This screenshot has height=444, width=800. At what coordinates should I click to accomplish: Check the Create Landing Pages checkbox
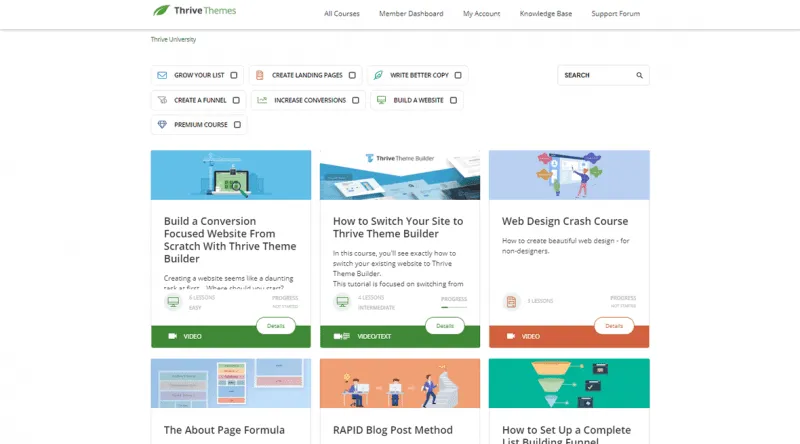click(352, 75)
